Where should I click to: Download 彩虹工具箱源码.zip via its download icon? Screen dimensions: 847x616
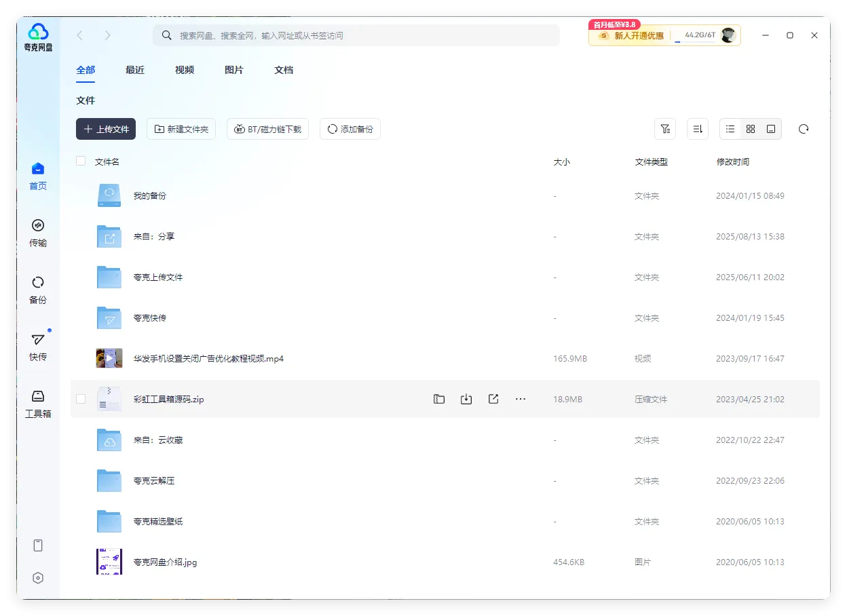point(466,399)
